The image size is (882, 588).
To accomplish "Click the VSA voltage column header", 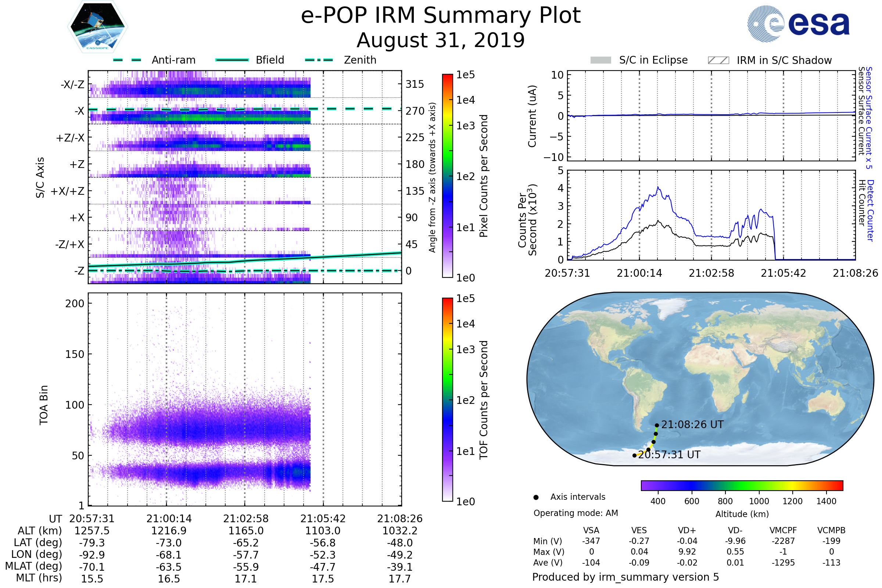I will coord(591,530).
